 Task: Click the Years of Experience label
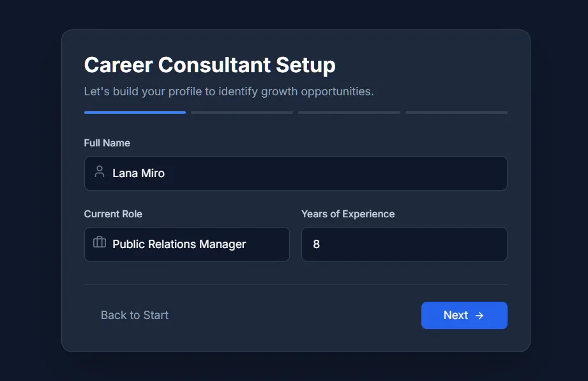tap(348, 214)
